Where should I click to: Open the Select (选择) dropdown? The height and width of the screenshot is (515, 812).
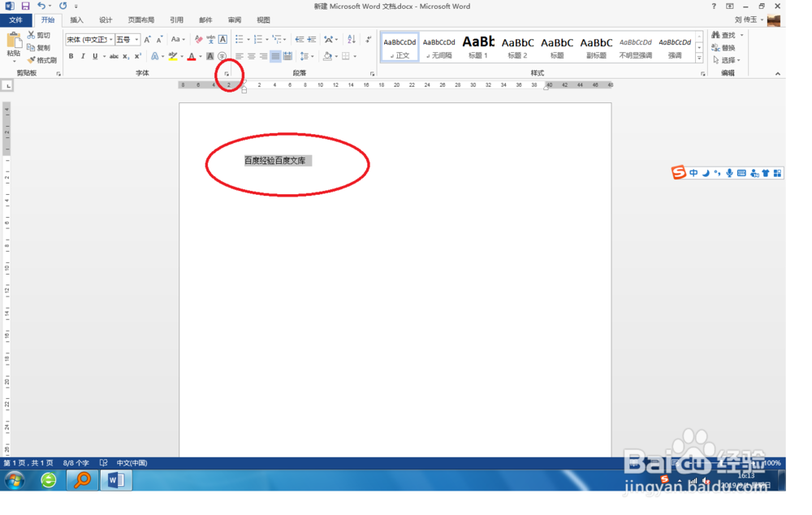point(727,60)
